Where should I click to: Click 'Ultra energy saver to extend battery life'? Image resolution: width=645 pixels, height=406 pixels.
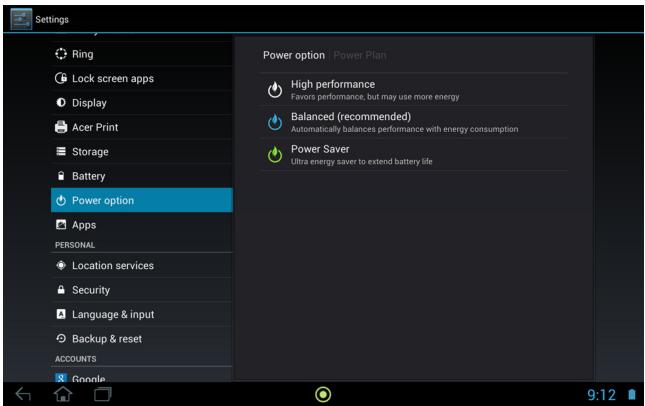click(x=362, y=162)
